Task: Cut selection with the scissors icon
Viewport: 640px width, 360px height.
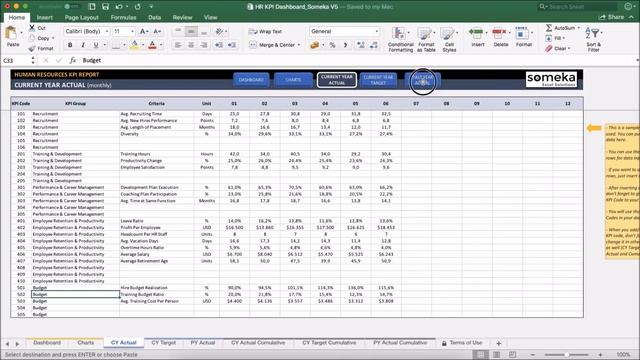Action: [32, 28]
